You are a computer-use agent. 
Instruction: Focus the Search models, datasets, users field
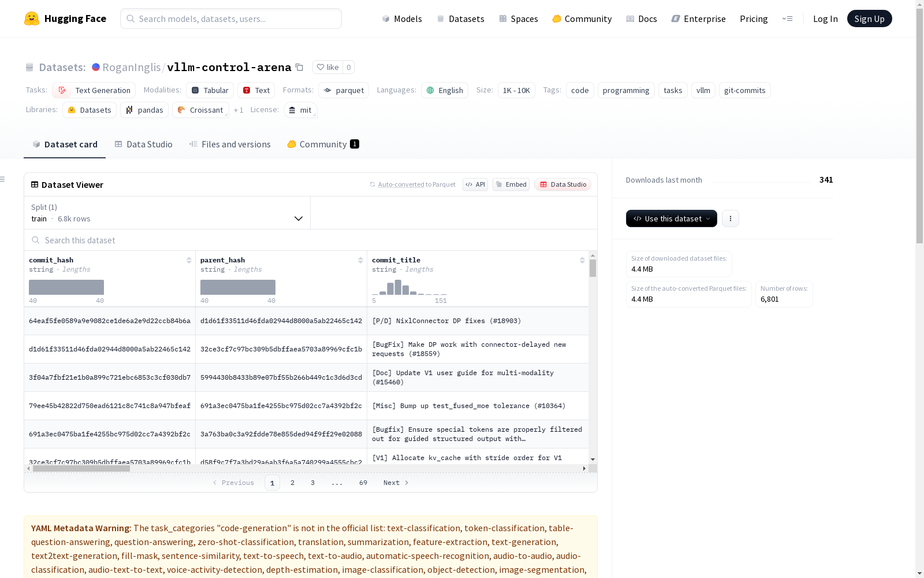click(231, 18)
